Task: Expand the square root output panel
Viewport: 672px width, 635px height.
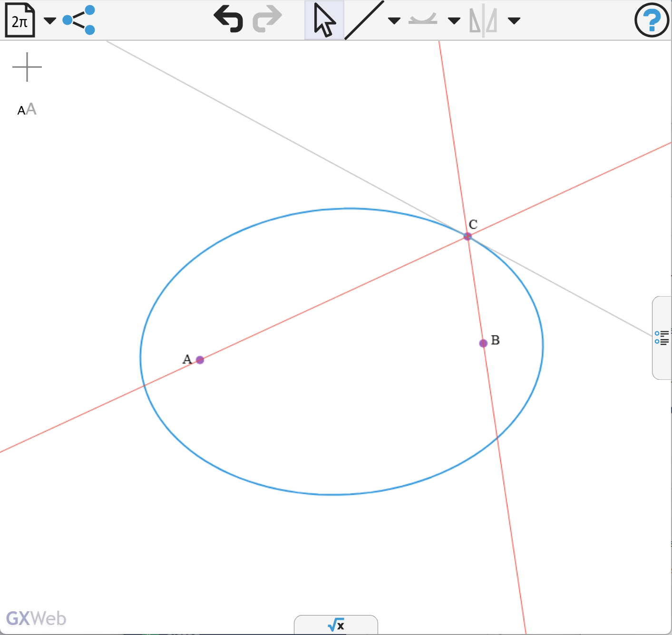Action: 336,625
